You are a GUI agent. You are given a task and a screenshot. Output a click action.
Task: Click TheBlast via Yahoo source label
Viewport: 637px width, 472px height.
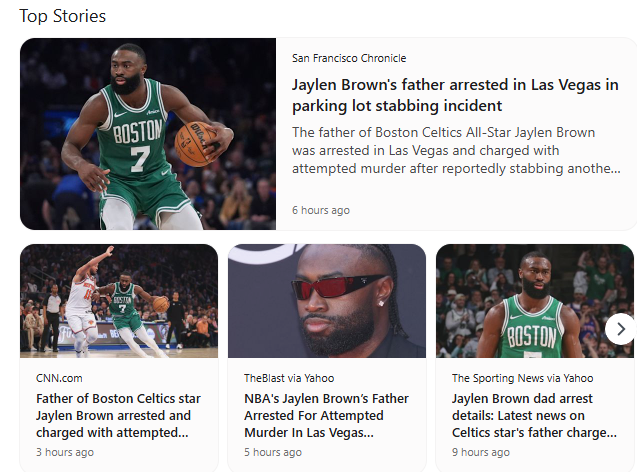(289, 378)
